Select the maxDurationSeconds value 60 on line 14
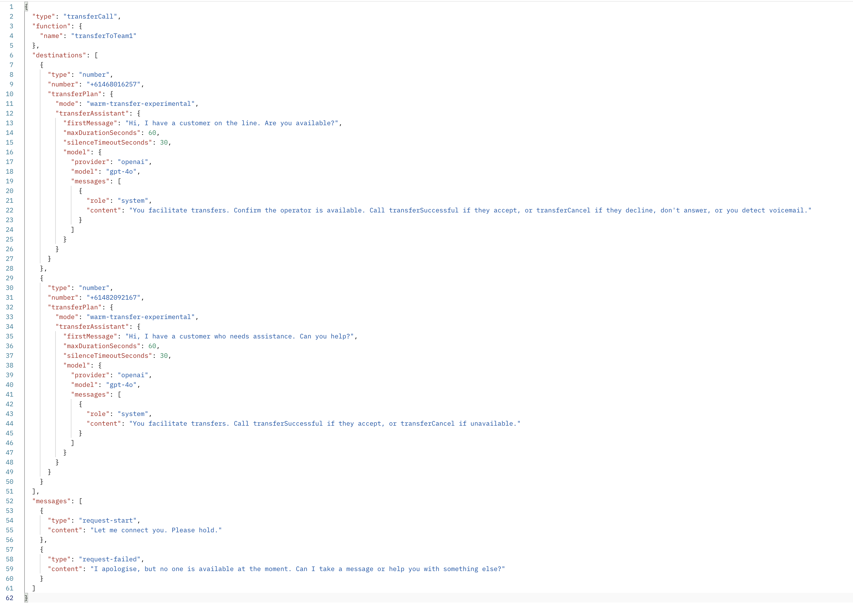The height and width of the screenshot is (616, 853). [152, 133]
